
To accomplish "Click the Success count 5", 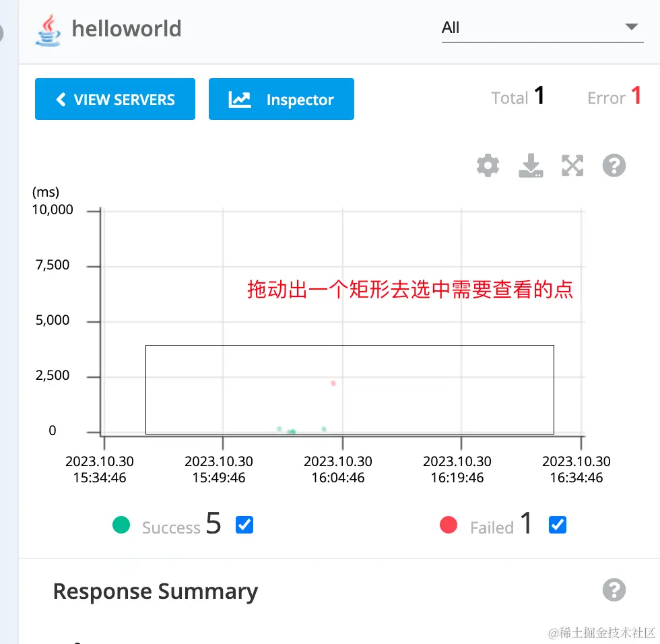I will tap(213, 523).
